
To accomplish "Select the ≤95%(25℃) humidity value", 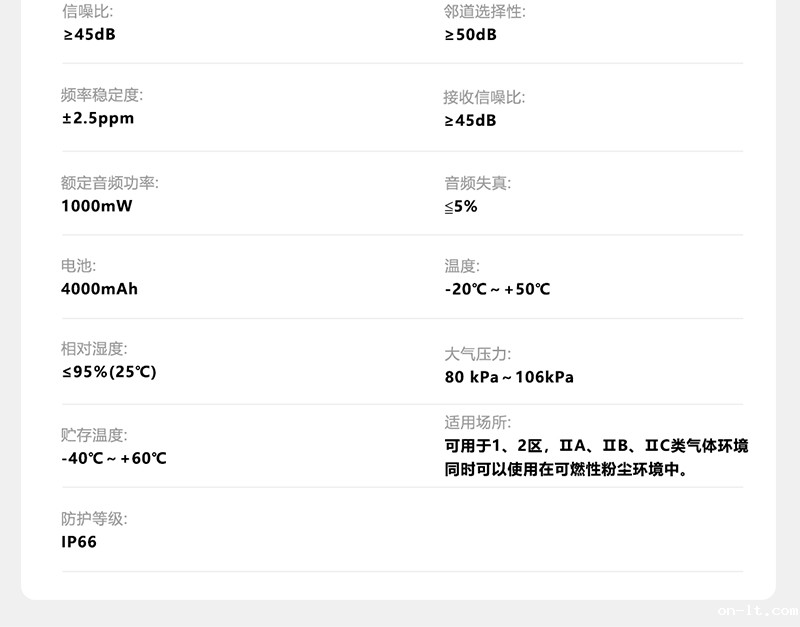I will pyautogui.click(x=109, y=372).
